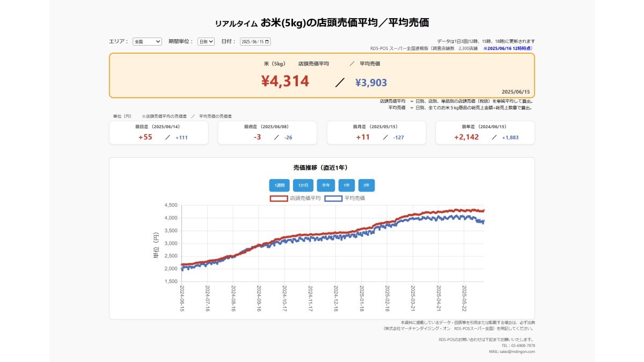This screenshot has width=644, height=362.
Task: Click the 売価推移（直近1年） chart title
Action: 320,166
